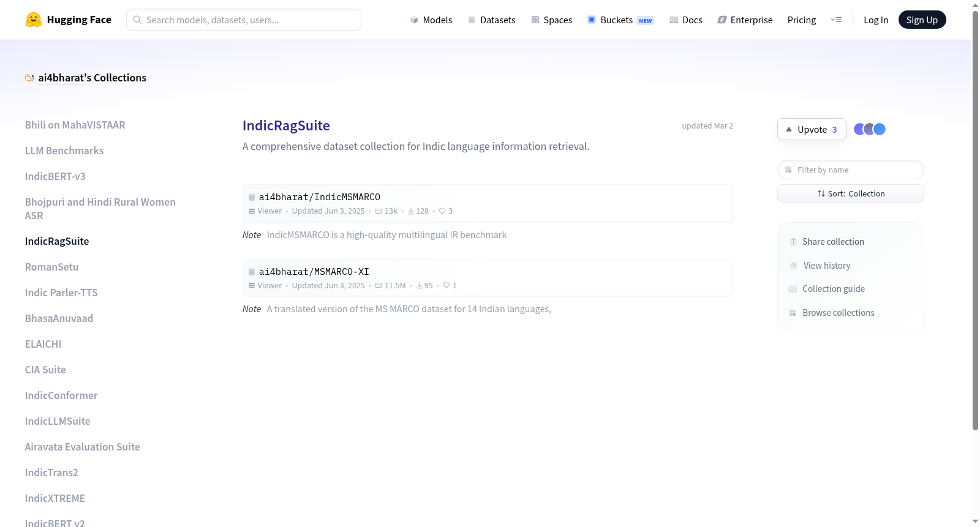Click the View history clock icon

tap(794, 266)
